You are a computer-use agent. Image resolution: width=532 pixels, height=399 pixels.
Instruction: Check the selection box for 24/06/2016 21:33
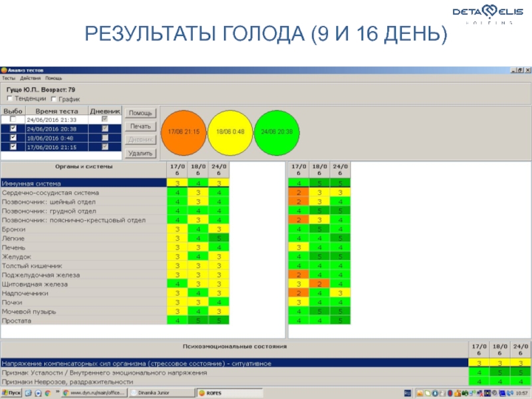click(x=13, y=120)
